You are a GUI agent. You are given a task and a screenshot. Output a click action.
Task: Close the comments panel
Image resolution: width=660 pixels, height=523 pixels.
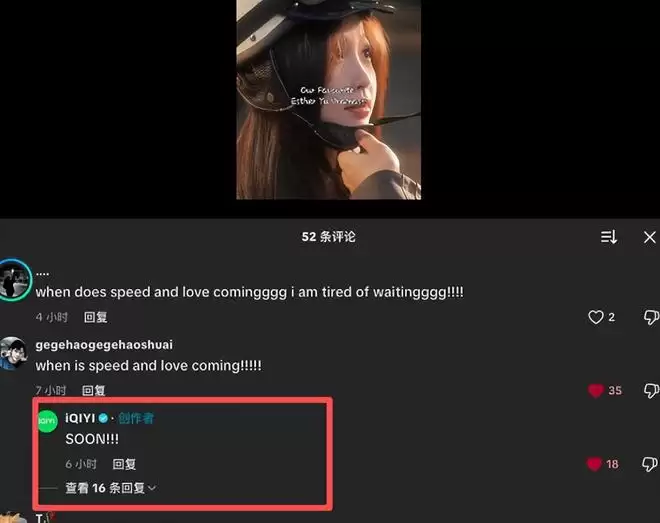pos(649,237)
